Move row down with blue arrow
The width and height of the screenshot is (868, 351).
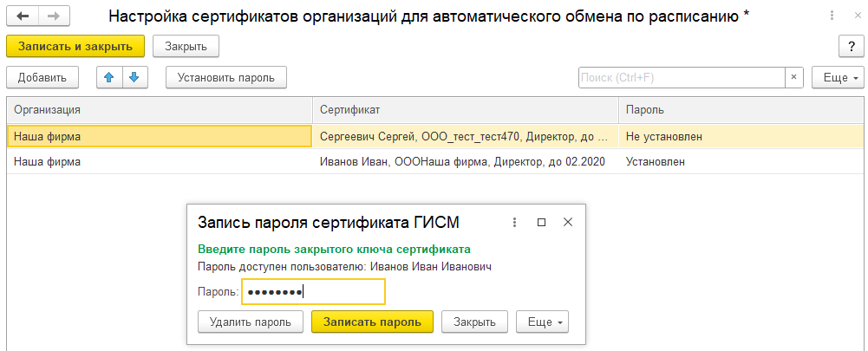[x=134, y=77]
